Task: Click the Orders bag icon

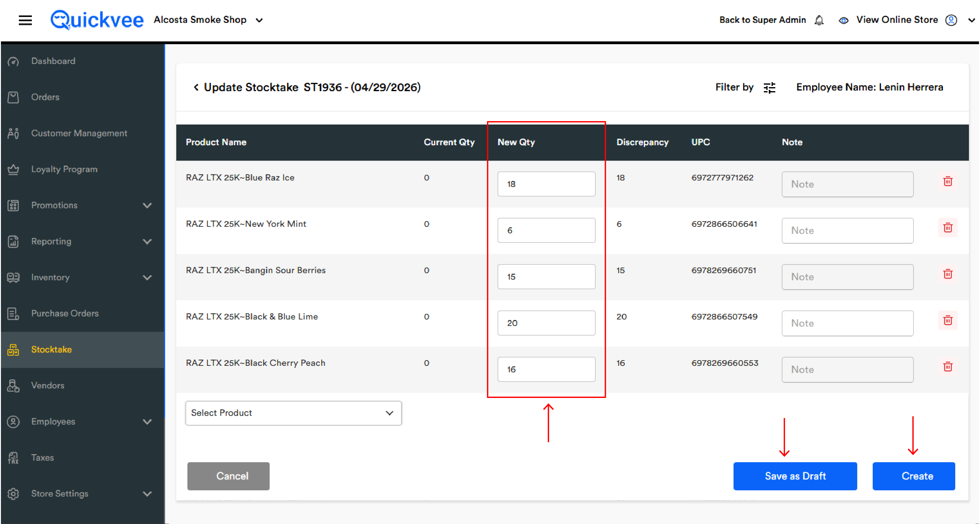Action: 13,97
